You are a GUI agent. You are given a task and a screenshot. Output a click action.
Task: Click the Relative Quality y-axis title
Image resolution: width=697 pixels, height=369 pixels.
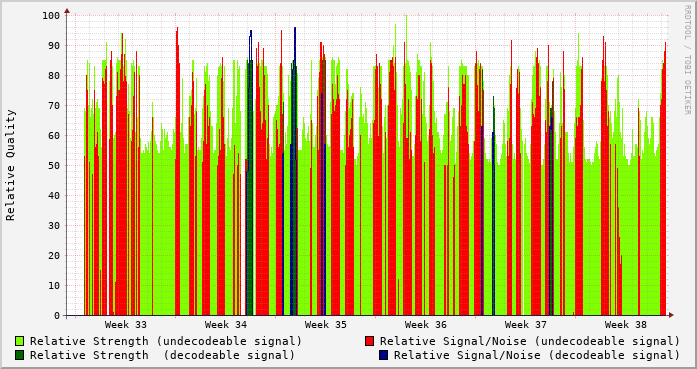pos(11,165)
